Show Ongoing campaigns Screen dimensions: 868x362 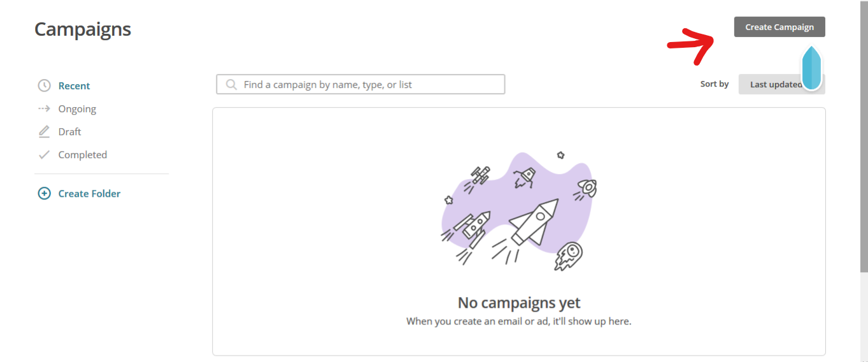[x=77, y=109]
